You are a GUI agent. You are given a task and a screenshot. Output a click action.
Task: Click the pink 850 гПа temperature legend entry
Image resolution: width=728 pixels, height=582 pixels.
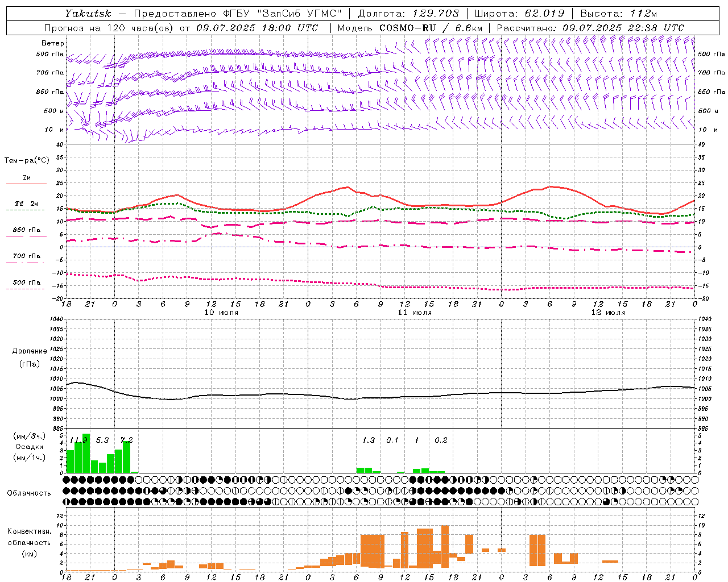(x=26, y=230)
